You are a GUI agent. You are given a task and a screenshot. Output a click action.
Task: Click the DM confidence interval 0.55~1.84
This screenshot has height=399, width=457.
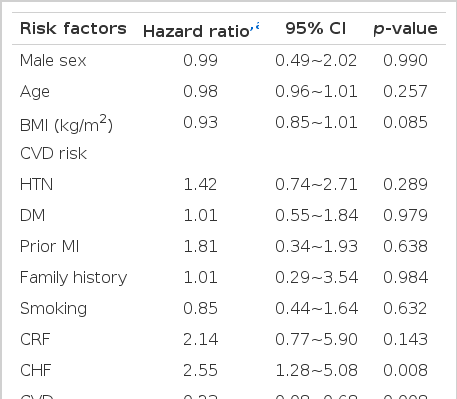click(316, 215)
